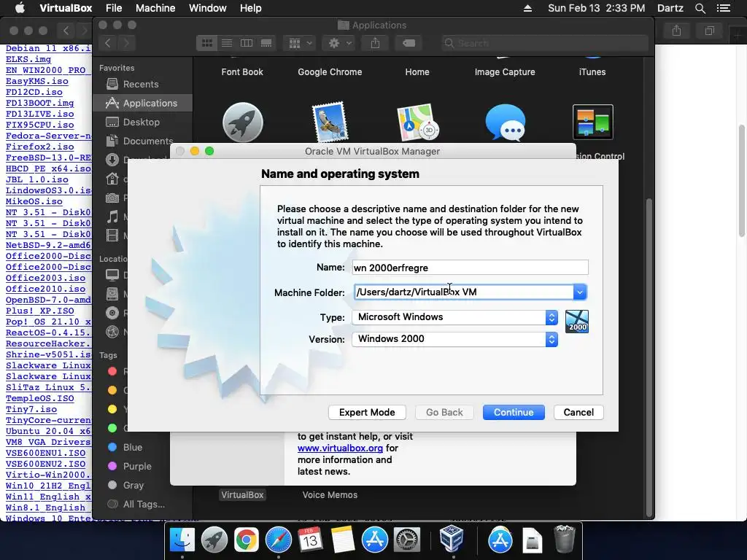Viewport: 747px width, 560px height.
Task: Open the Machine Folder dropdown arrow
Action: click(580, 292)
